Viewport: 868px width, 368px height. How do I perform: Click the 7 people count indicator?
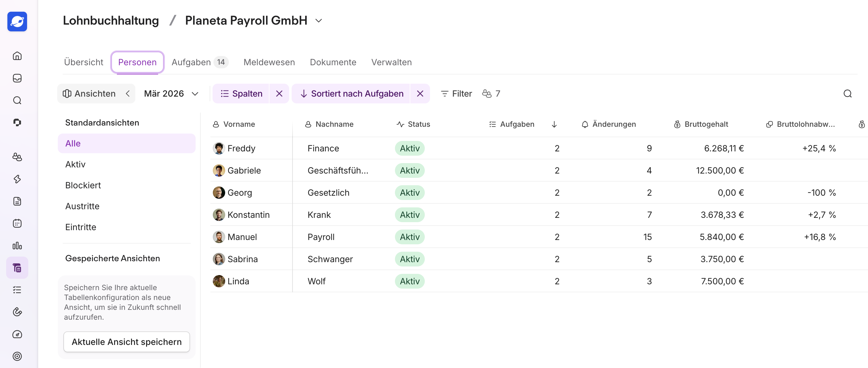491,94
